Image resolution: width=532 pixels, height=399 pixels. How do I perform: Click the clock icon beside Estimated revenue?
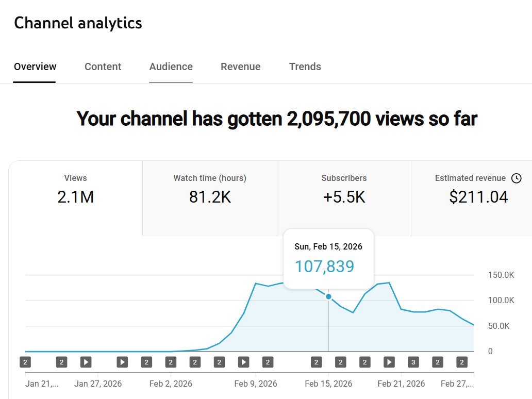(x=516, y=178)
